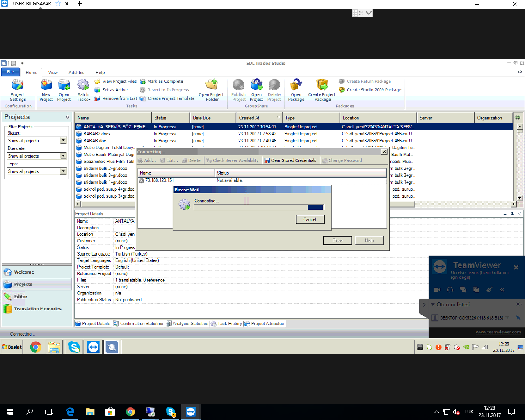Screen dimensions: 525x420
Task: Open Microsoft Edge in the Windows taskbar
Action: point(71,412)
